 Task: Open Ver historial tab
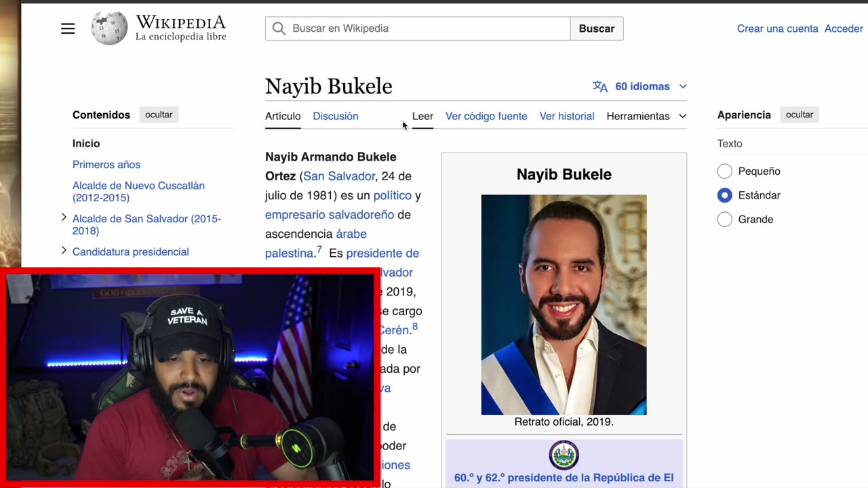[x=567, y=116]
